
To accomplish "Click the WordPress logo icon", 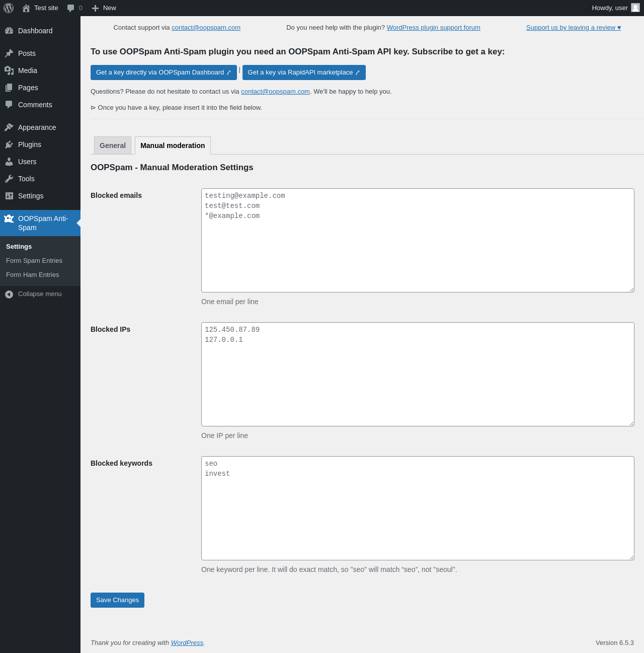I will pos(9,8).
